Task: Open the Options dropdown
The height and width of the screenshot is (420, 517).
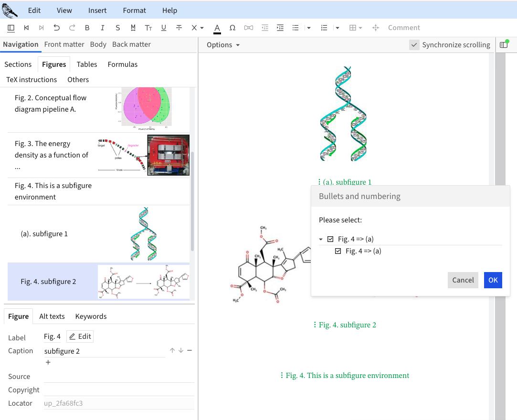Action: point(223,45)
